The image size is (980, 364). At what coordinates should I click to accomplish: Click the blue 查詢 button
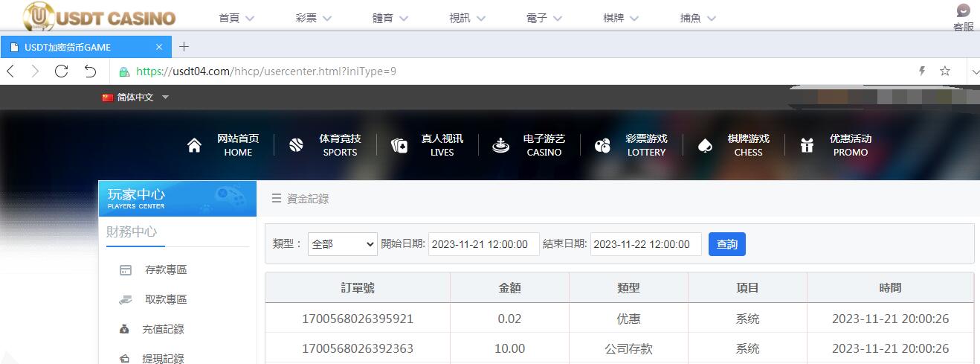coord(727,244)
